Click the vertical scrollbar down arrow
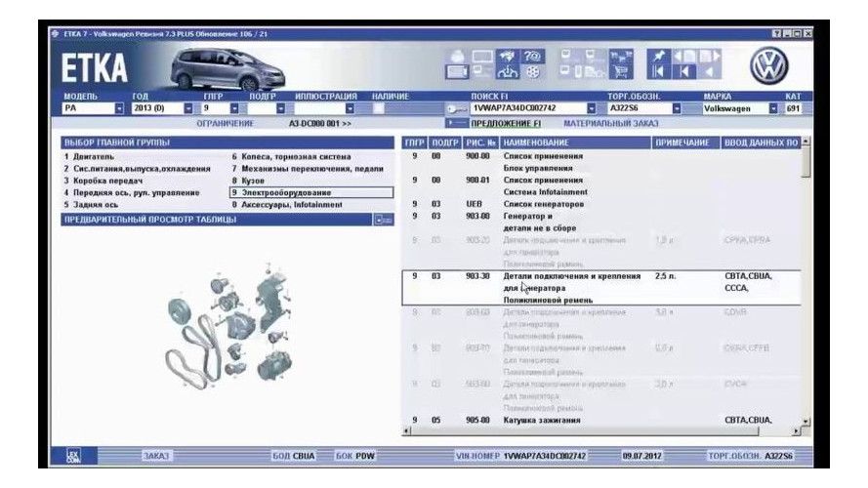 806,422
